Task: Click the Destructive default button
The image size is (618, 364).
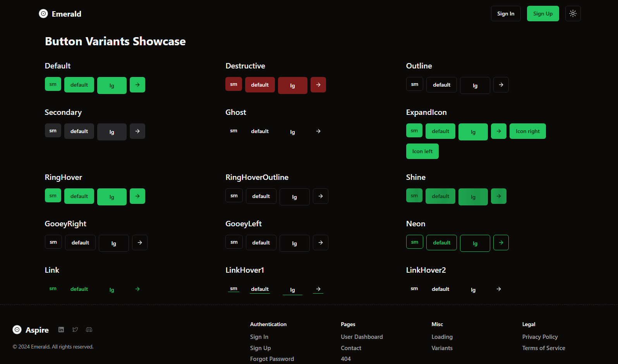Action: click(260, 85)
